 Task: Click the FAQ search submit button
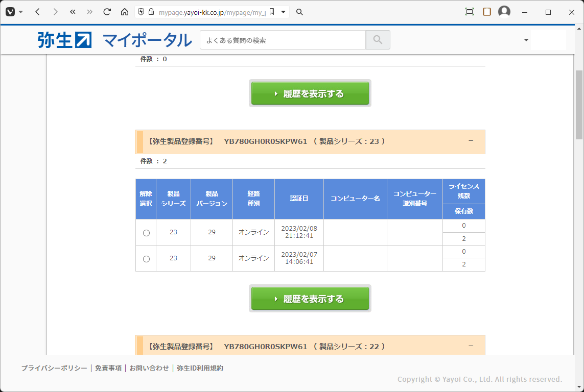click(378, 40)
